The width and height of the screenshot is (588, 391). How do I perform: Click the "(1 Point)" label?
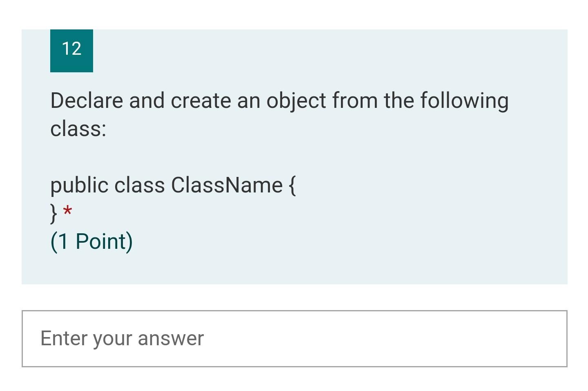(91, 241)
